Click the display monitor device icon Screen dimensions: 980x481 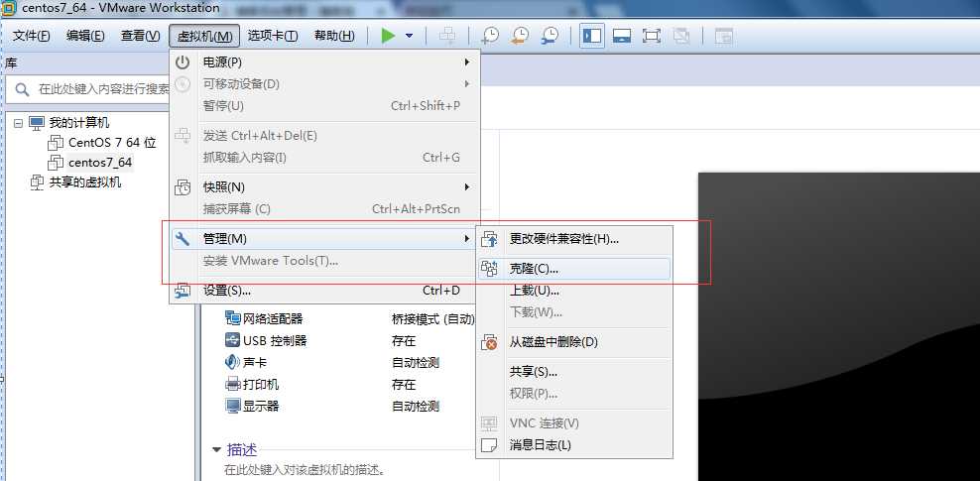tap(233, 406)
